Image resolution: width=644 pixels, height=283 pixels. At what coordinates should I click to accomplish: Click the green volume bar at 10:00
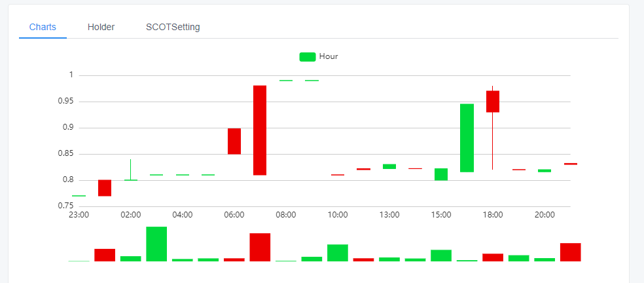(338, 253)
